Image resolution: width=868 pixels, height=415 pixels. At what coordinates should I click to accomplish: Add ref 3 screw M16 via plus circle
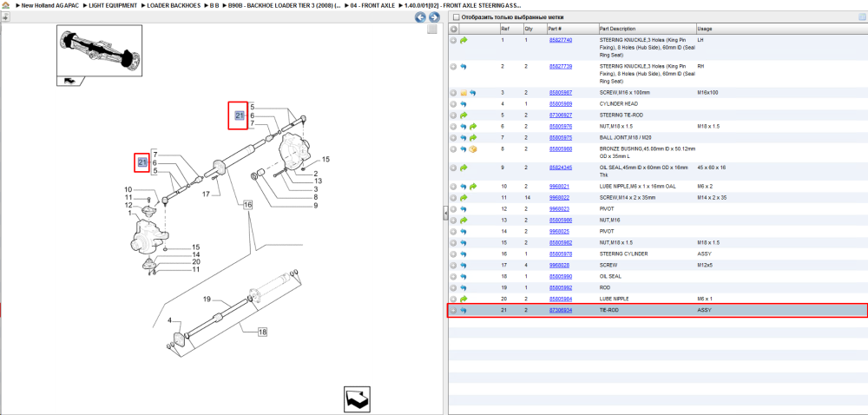click(x=453, y=92)
